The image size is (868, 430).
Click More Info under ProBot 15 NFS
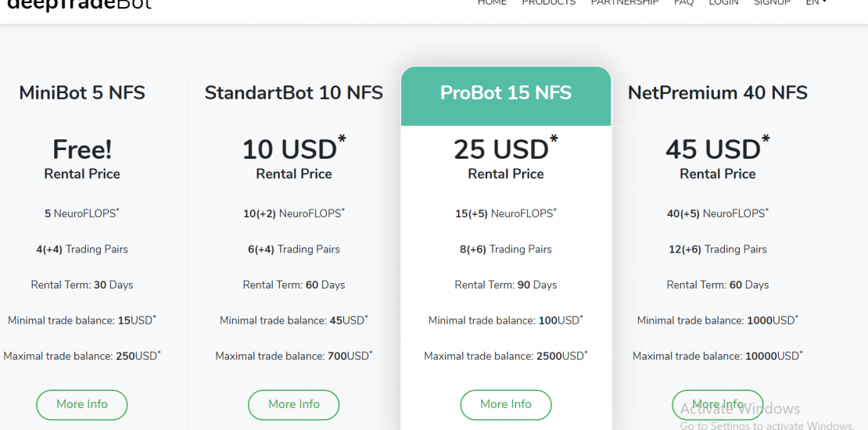pos(506,404)
